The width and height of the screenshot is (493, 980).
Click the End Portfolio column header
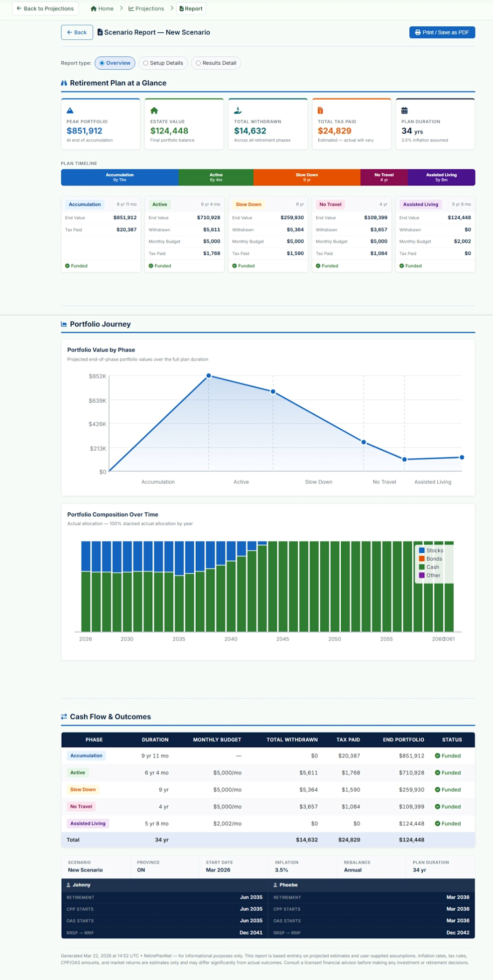click(x=403, y=740)
